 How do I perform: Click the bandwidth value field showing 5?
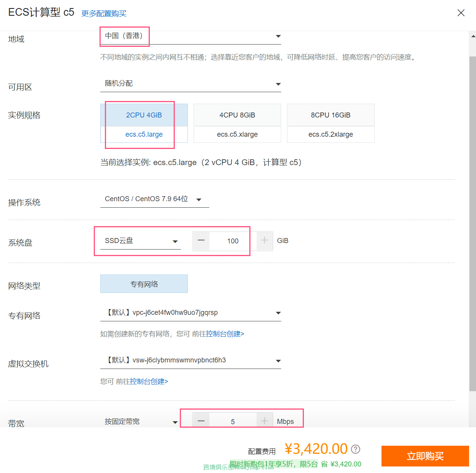tap(233, 421)
